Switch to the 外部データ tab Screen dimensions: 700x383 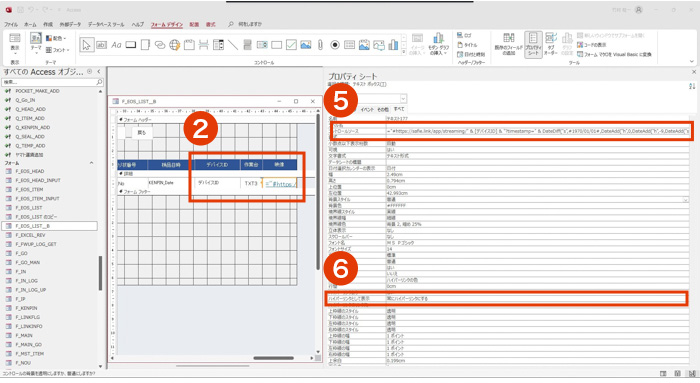click(71, 24)
